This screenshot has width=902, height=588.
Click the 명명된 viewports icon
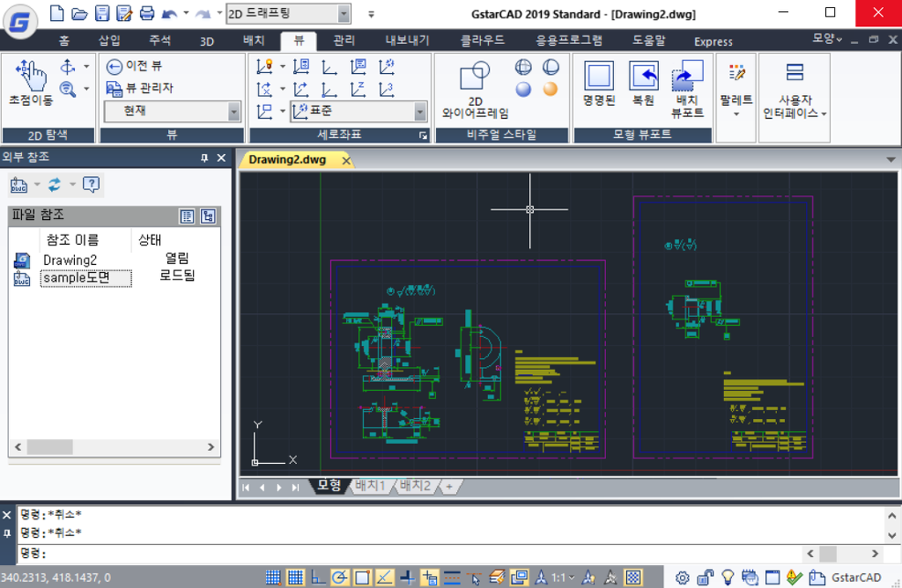click(x=599, y=85)
